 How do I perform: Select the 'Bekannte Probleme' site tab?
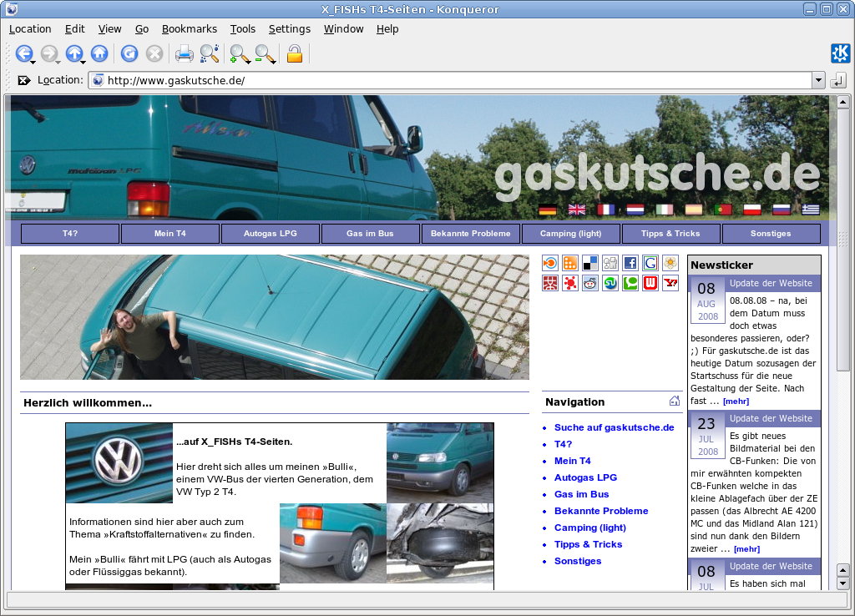point(471,234)
